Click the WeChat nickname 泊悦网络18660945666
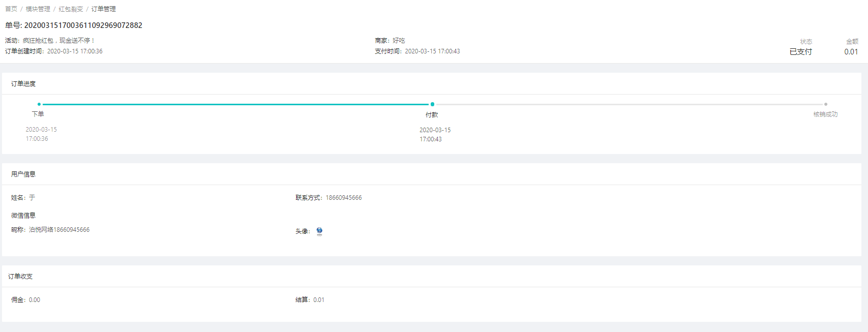The width and height of the screenshot is (868, 332). point(59,230)
